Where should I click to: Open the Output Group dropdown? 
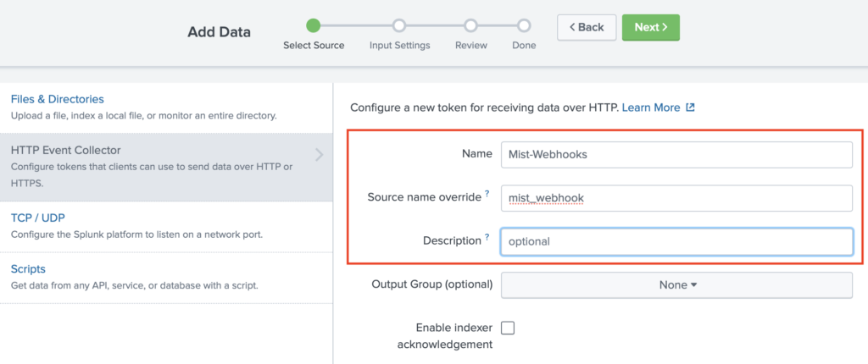point(676,285)
